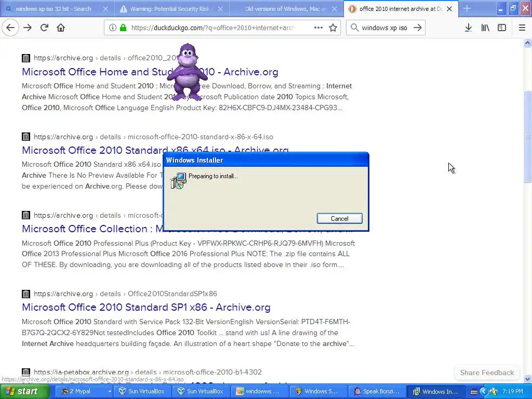The height and width of the screenshot is (399, 532).
Task: Submit search bar query with arrow icon
Action: (418, 28)
